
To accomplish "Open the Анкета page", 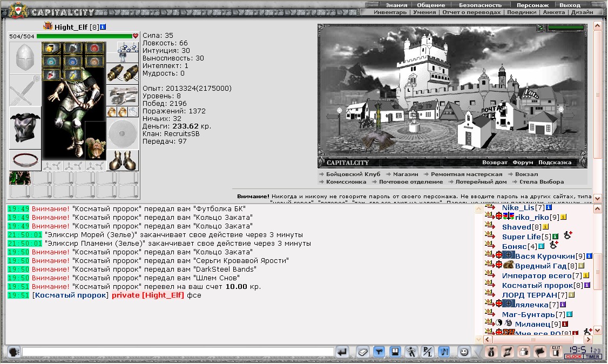I will click(553, 12).
